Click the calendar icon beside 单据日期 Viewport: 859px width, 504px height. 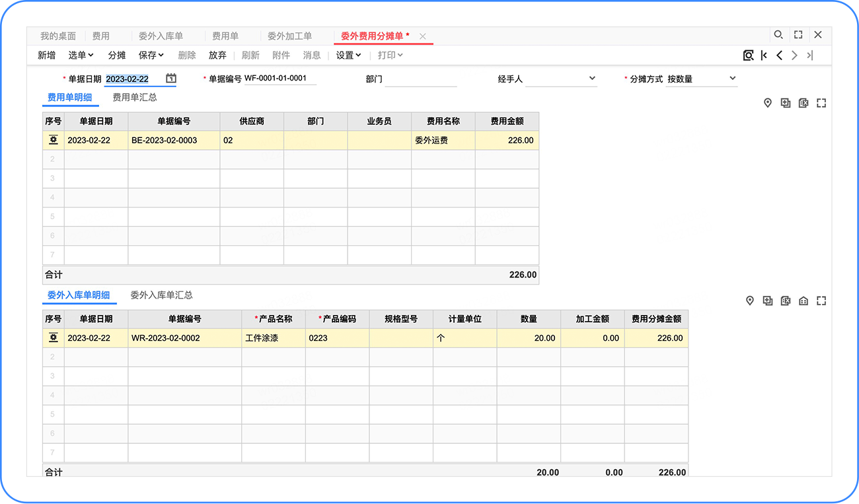171,79
